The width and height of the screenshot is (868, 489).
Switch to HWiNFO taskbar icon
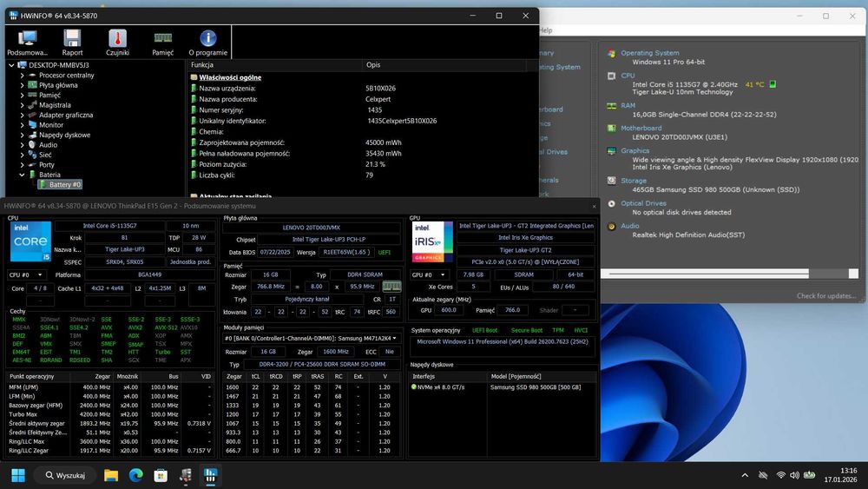tap(210, 475)
